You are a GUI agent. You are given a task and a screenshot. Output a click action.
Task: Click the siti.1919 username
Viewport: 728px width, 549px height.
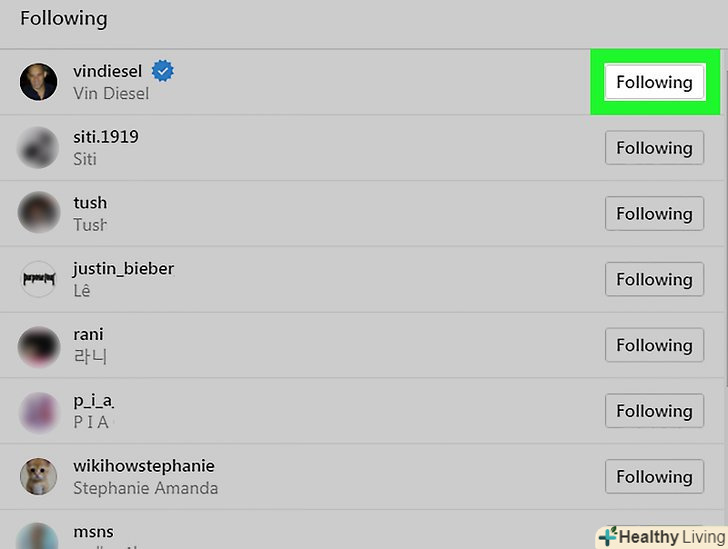coord(105,136)
